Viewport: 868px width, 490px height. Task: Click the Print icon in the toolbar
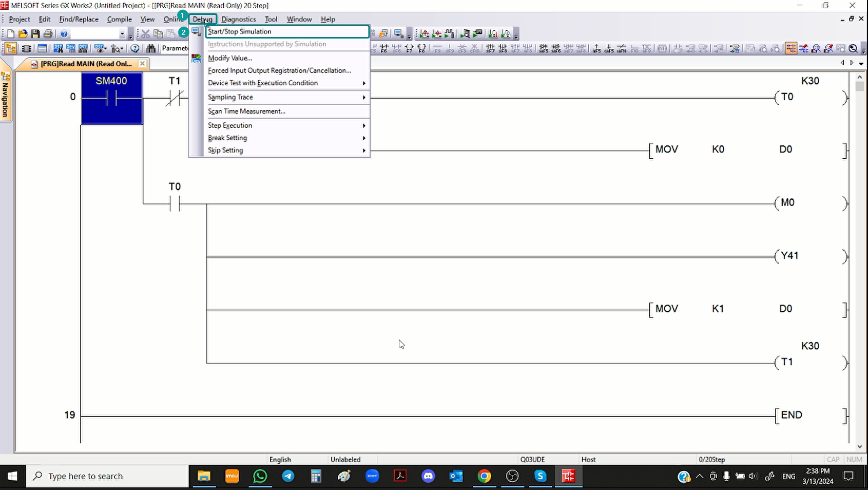tap(48, 34)
